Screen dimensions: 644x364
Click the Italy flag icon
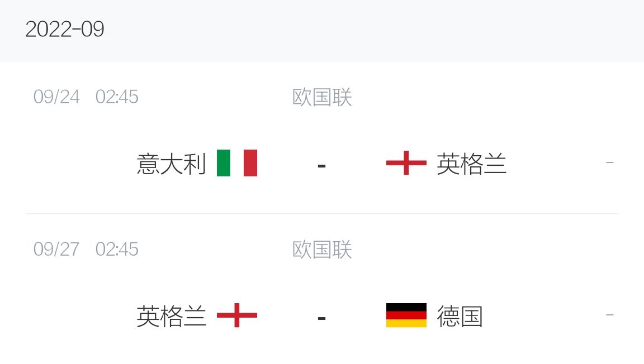tap(237, 163)
